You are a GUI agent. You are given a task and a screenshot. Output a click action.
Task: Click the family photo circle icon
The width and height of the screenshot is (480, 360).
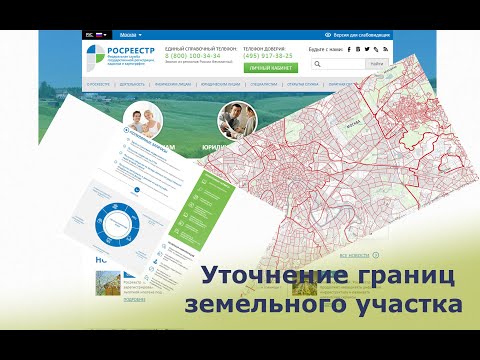point(143,120)
